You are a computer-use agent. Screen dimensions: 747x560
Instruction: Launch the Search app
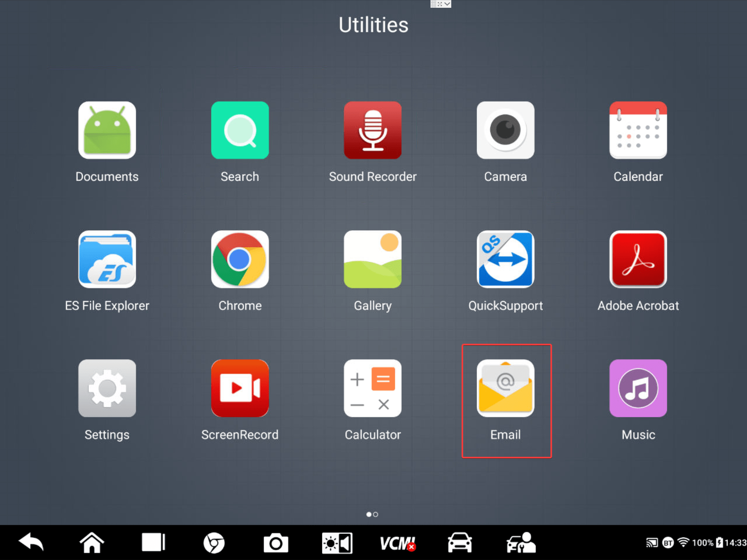click(240, 130)
